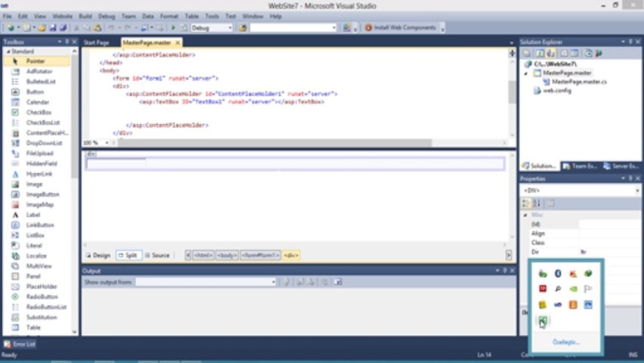Select MasterPage.master.cs in Solution Explorer
Viewport: 644px width, 363px height.
click(x=579, y=82)
